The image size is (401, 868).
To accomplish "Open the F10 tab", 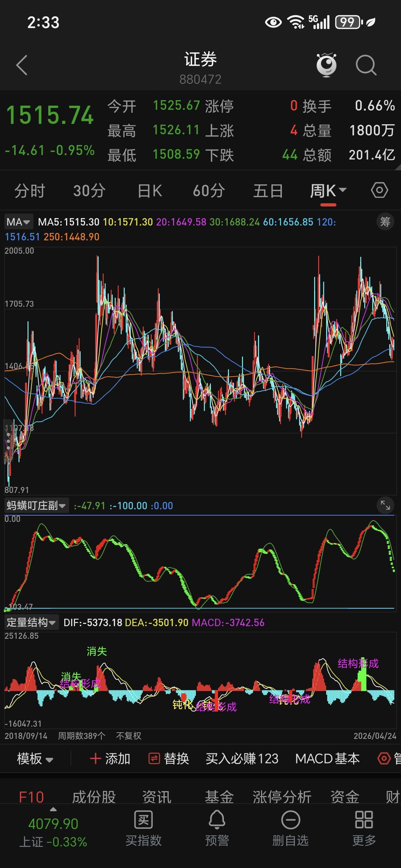I will (x=31, y=797).
